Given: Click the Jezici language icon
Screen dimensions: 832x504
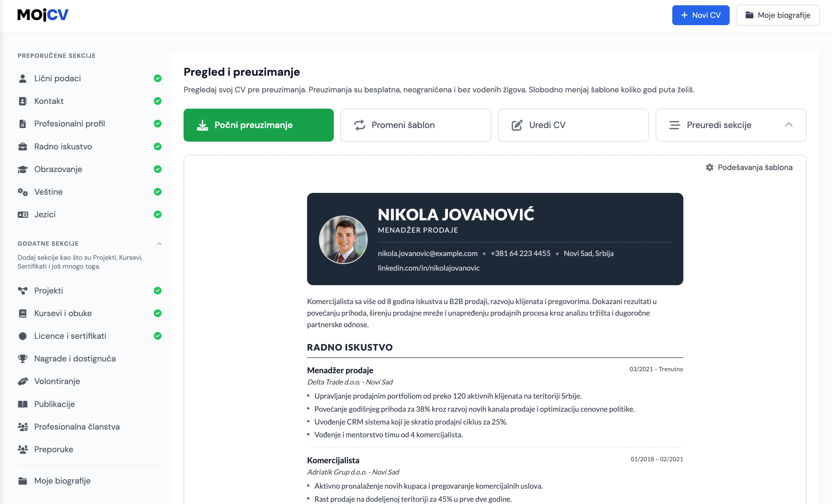Looking at the screenshot, I should 23,214.
